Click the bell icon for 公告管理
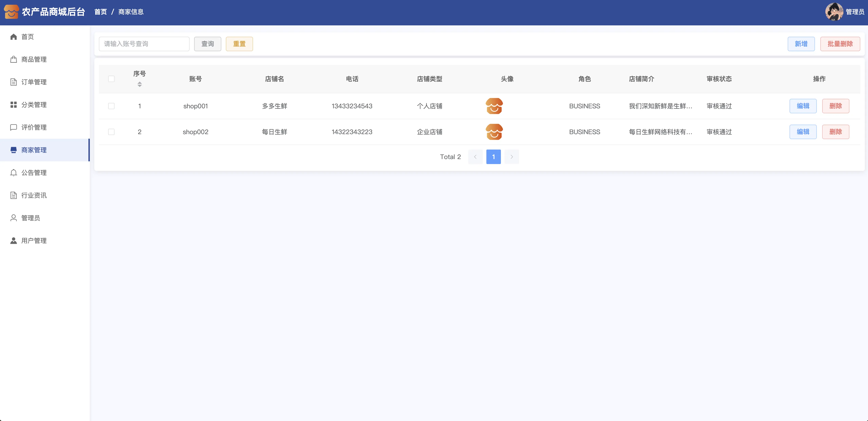 13,173
